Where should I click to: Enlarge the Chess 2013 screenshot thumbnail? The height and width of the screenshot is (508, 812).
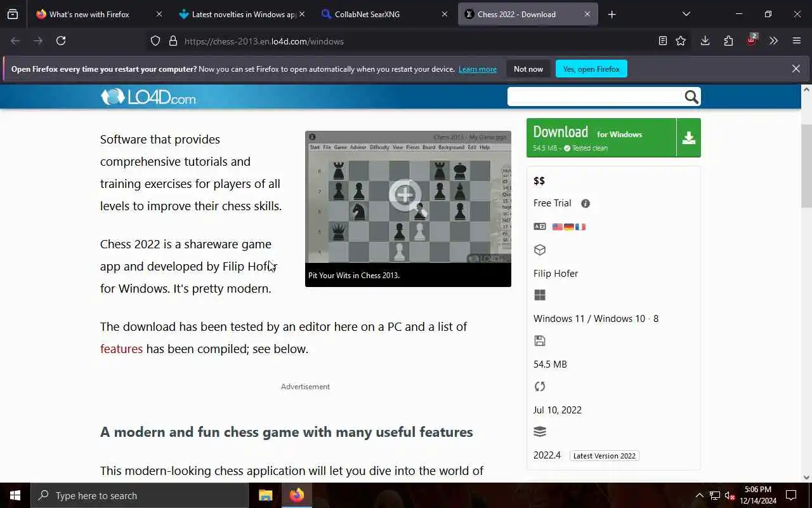click(408, 197)
